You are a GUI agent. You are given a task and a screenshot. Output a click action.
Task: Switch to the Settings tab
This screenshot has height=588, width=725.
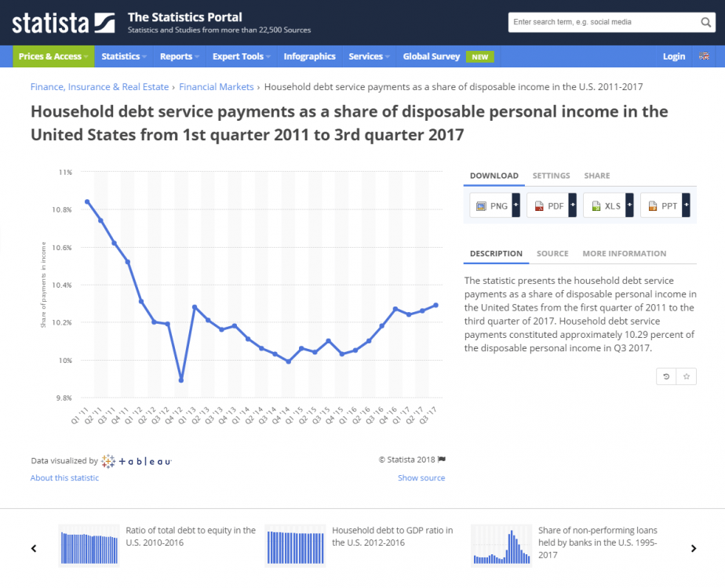coord(551,176)
